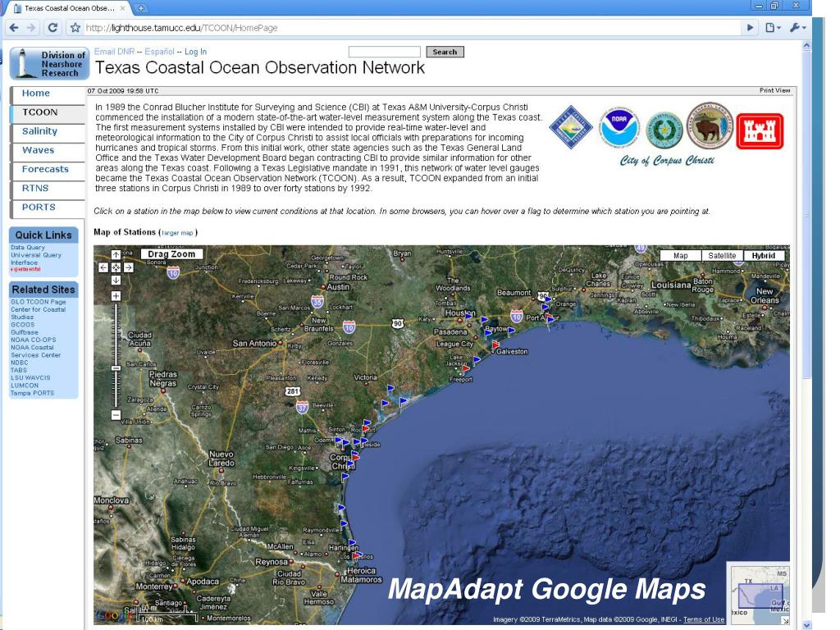Open the Universal Query Interface link

(36, 258)
